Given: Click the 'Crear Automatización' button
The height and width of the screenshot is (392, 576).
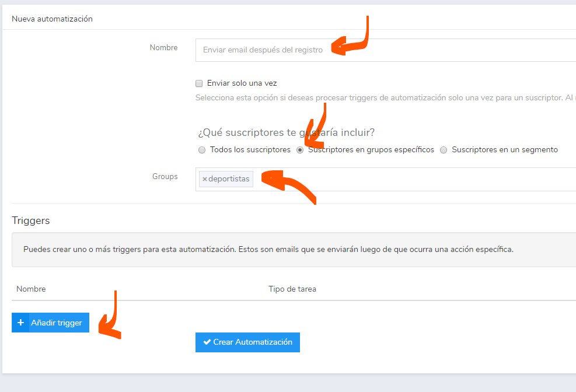Looking at the screenshot, I should point(247,342).
